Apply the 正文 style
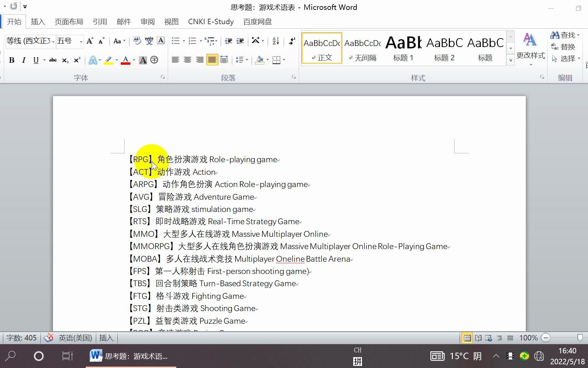Viewport: 588px width, 368px height. pyautogui.click(x=322, y=48)
